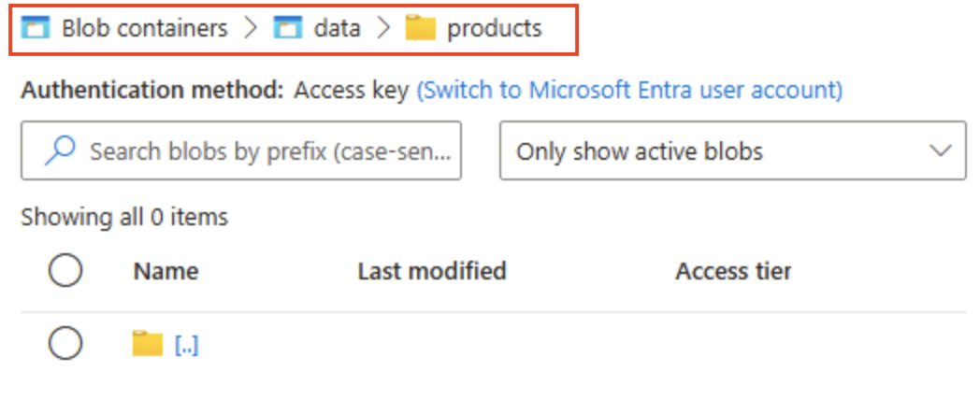Click chevron between Blob containers and data

250,28
